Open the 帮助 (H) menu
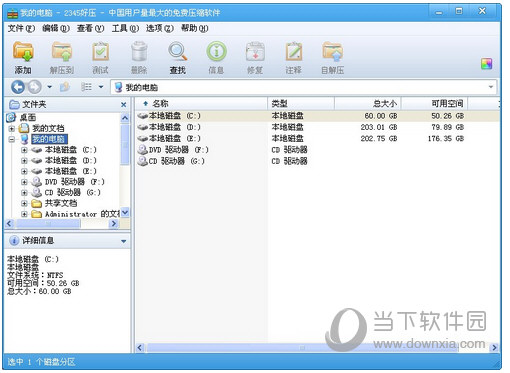Screen dimensions: 510x373 pyautogui.click(x=195, y=28)
